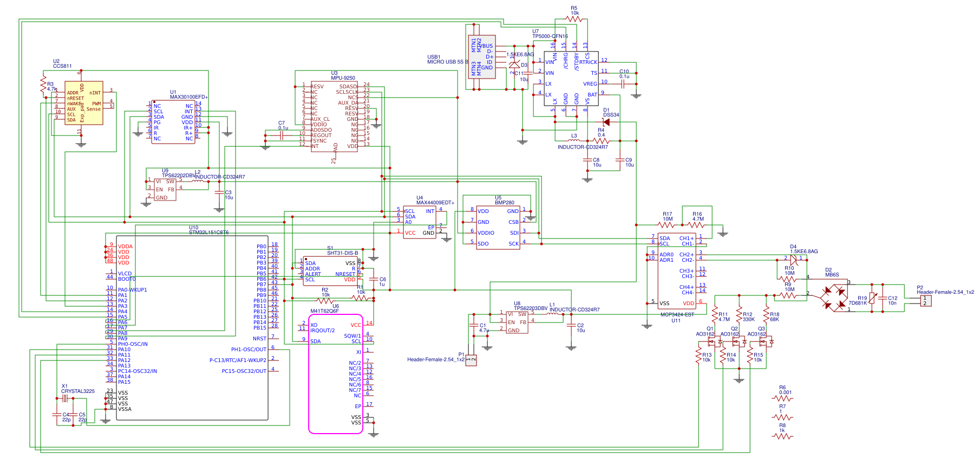This screenshot has height=458, width=980.
Task: Click the MAX44009EDT+ part label
Action: click(x=435, y=203)
